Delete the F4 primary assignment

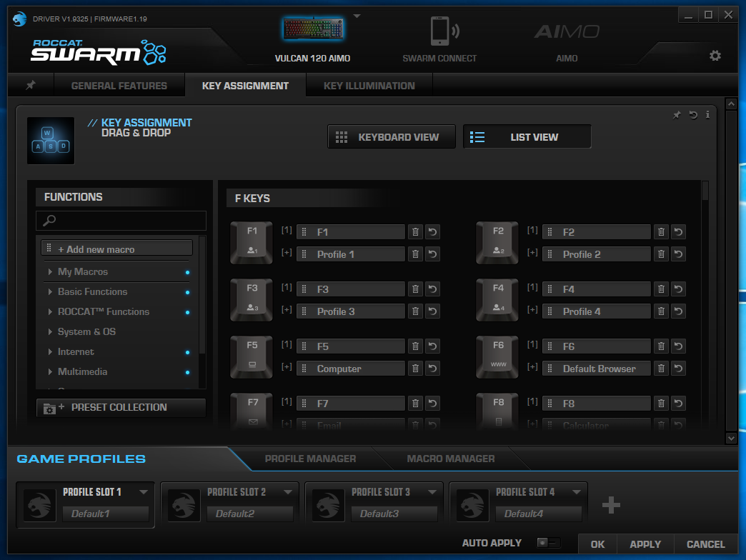tap(661, 289)
